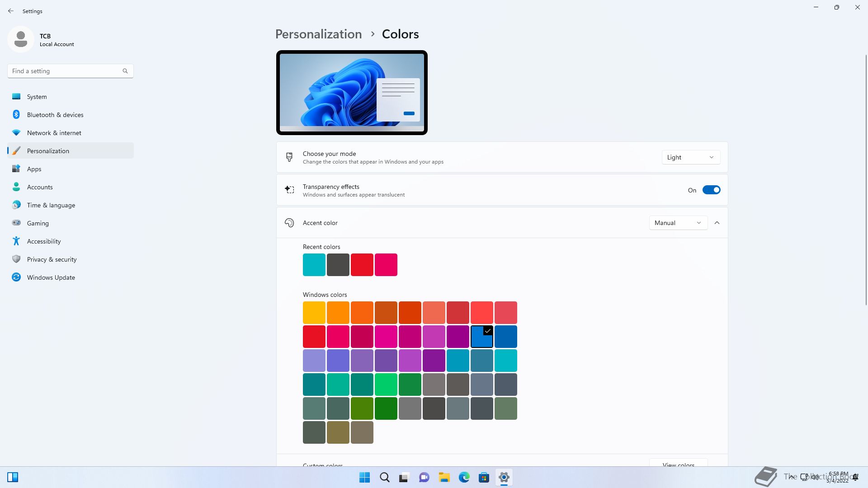Open Windows Update settings
Image resolution: width=868 pixels, height=488 pixels.
coord(71,277)
